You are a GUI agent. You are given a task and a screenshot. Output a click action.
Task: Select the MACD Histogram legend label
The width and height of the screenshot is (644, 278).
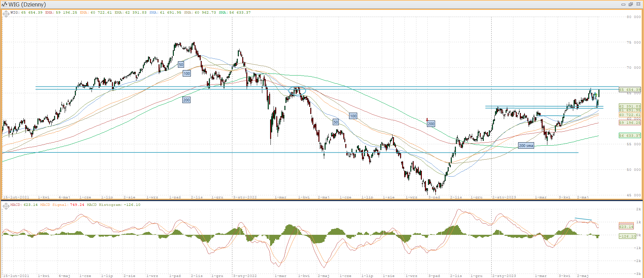pyautogui.click(x=114, y=205)
